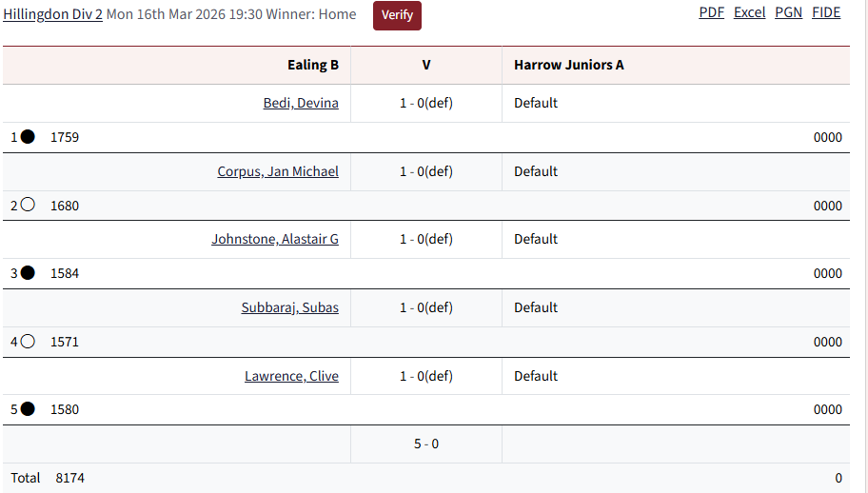Click the black piece icon on board 5
Image resolution: width=868 pixels, height=493 pixels.
point(28,409)
